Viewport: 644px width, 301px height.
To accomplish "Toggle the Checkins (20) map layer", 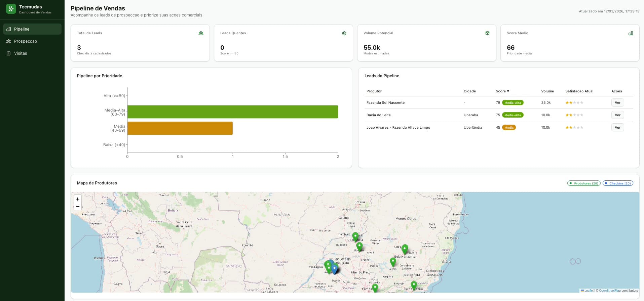I will point(618,183).
